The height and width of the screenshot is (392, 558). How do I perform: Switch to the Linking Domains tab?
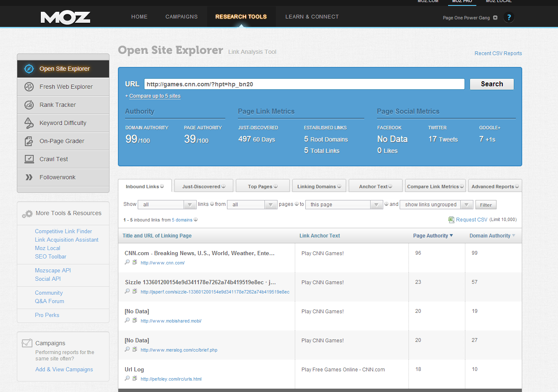[x=319, y=186]
